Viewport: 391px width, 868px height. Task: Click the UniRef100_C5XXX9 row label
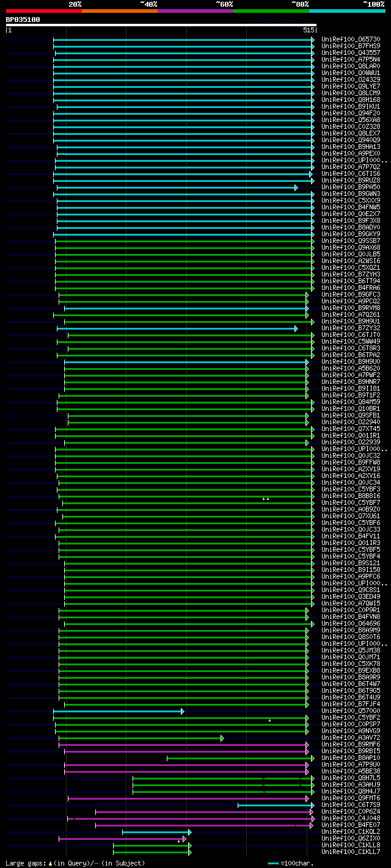[351, 201]
